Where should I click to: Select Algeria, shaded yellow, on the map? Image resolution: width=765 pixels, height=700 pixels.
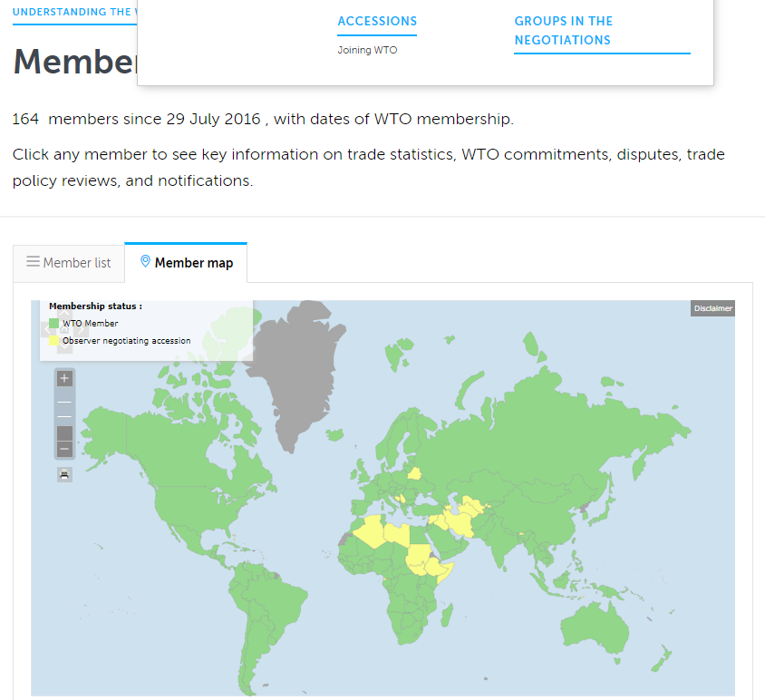(373, 531)
